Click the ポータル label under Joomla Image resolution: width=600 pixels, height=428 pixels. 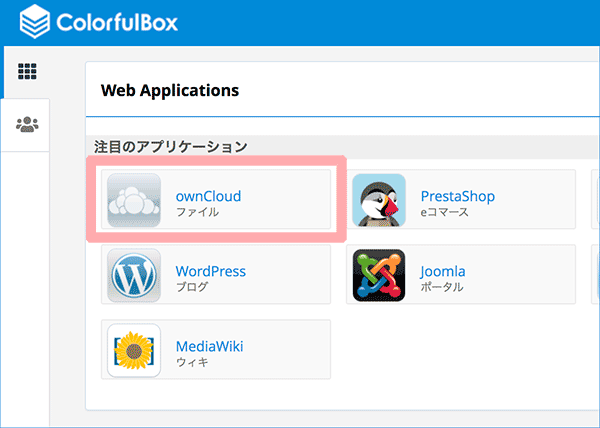(x=442, y=287)
